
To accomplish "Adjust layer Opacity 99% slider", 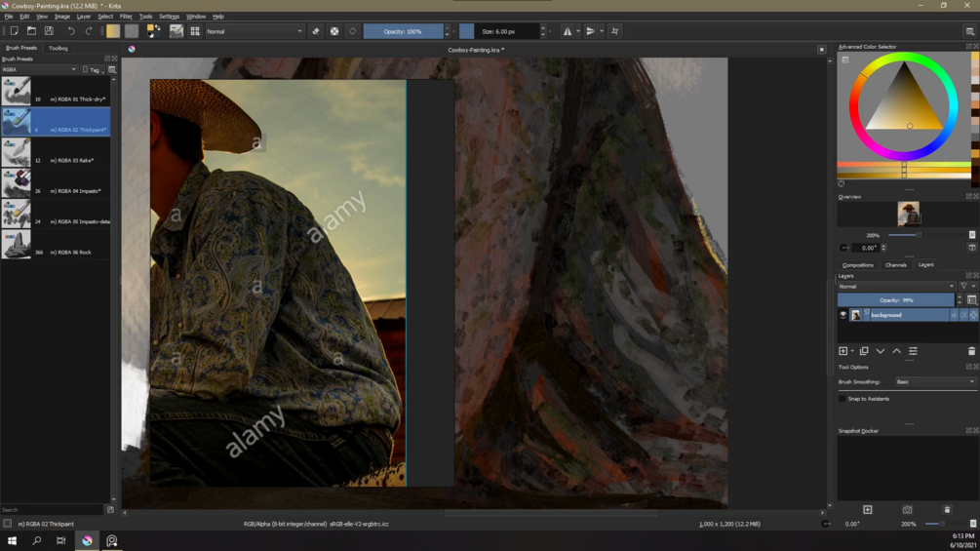I will (x=896, y=299).
